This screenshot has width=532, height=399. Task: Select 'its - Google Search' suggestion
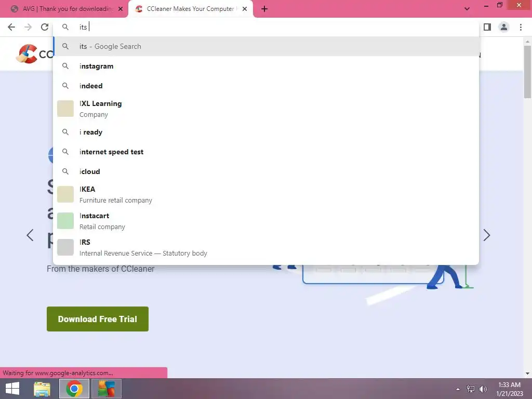click(266, 46)
